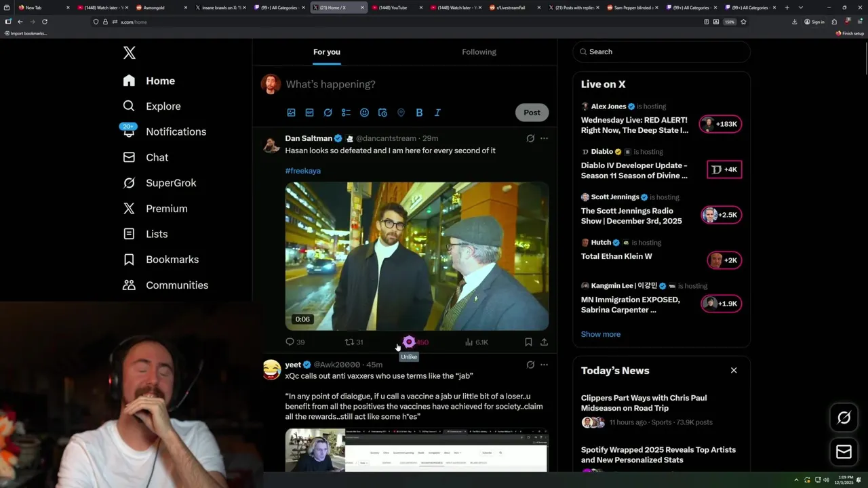Image resolution: width=868 pixels, height=488 pixels.
Task: Open a new browser tab with plus
Action: point(787,7)
